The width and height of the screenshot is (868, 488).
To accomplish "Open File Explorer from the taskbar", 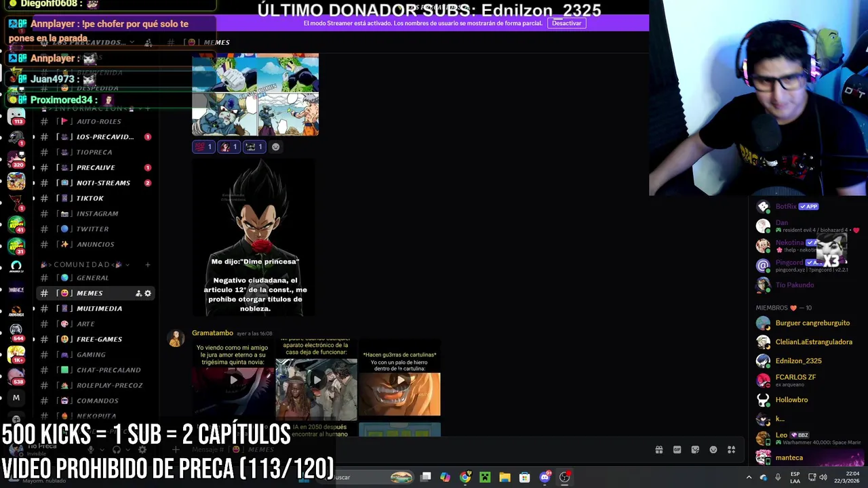I will point(505,477).
